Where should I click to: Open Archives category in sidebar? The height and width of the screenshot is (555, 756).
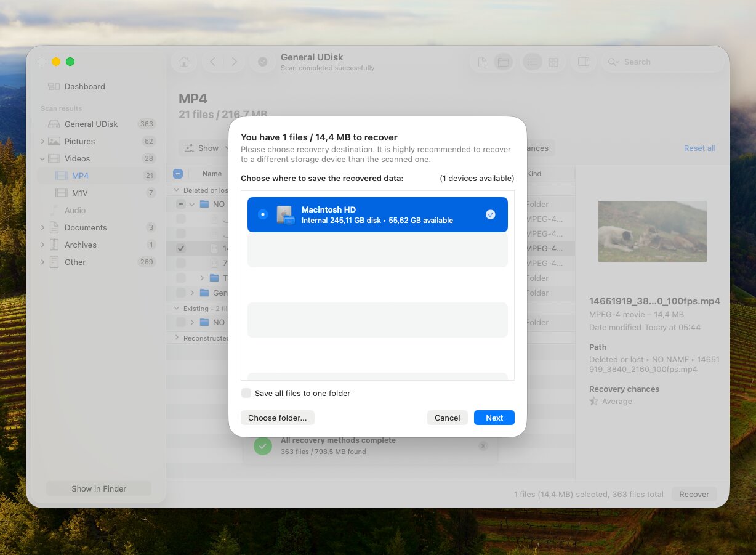coord(81,245)
